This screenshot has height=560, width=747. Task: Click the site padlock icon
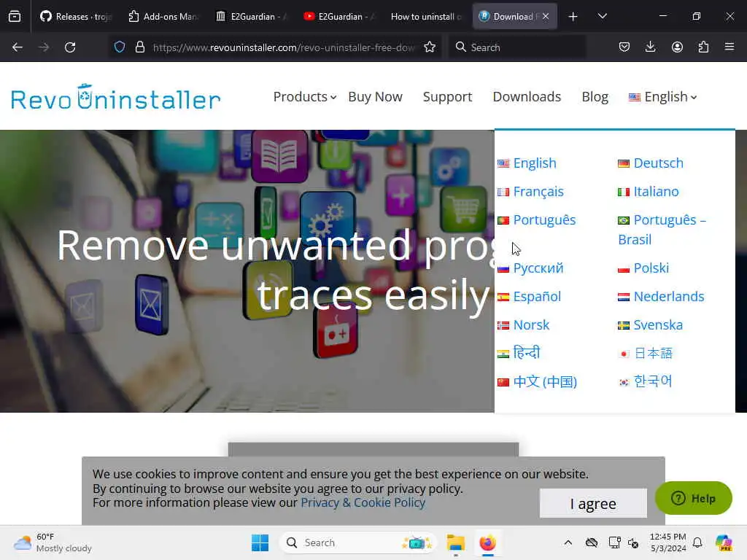coord(139,47)
